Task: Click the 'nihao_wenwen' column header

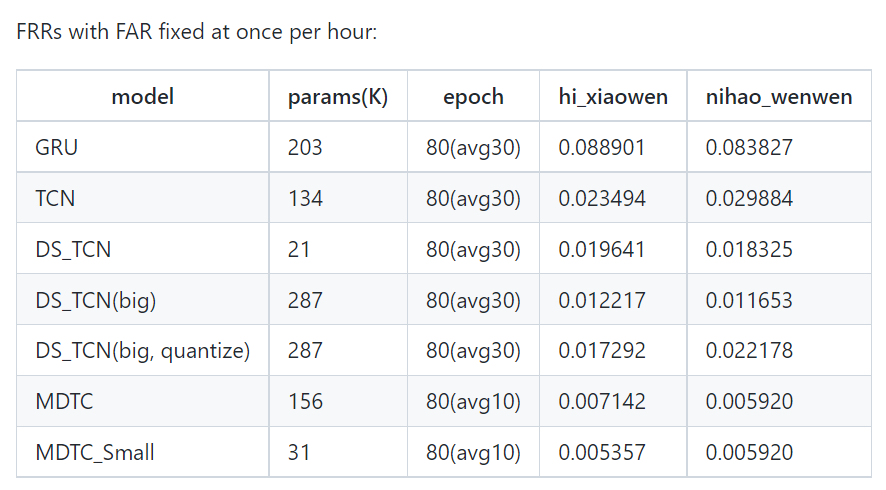Action: point(779,97)
